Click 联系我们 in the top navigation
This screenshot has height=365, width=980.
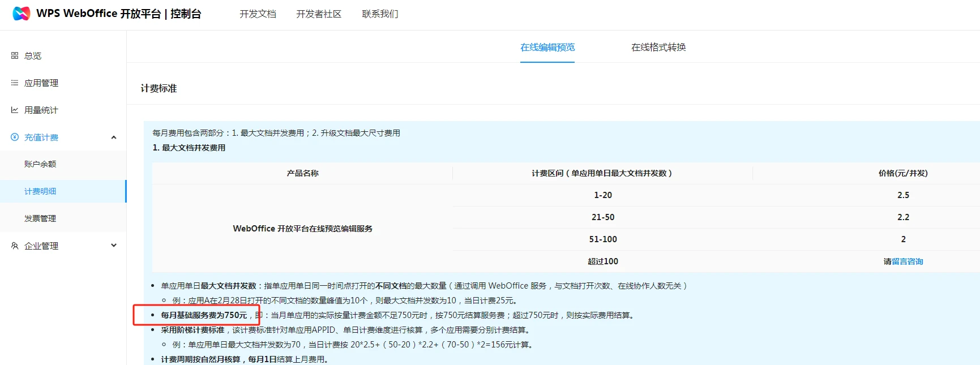coord(380,14)
